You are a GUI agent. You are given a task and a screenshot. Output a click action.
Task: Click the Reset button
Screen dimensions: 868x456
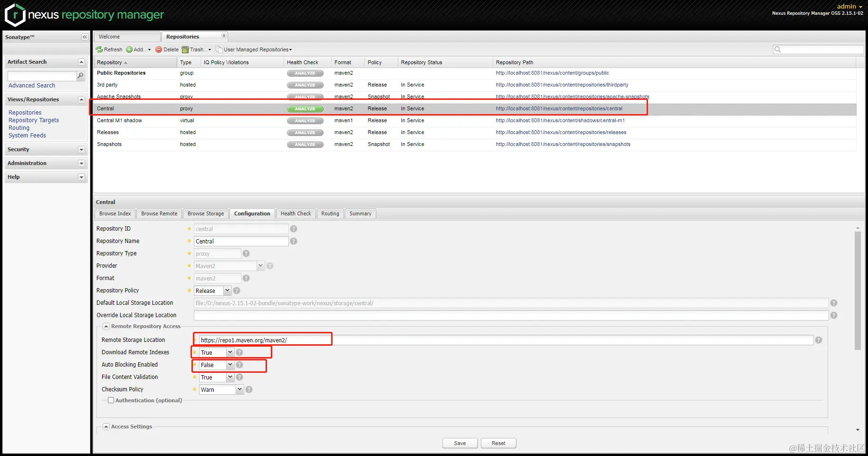pos(498,444)
